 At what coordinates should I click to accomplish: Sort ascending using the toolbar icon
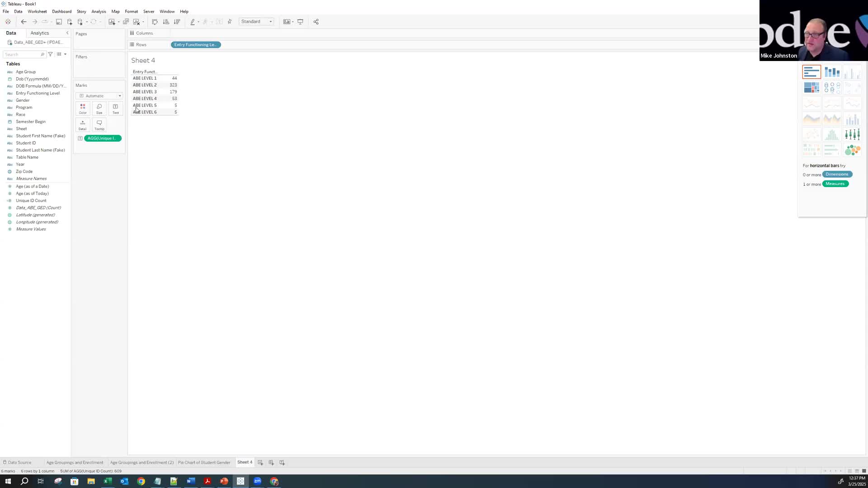click(166, 21)
